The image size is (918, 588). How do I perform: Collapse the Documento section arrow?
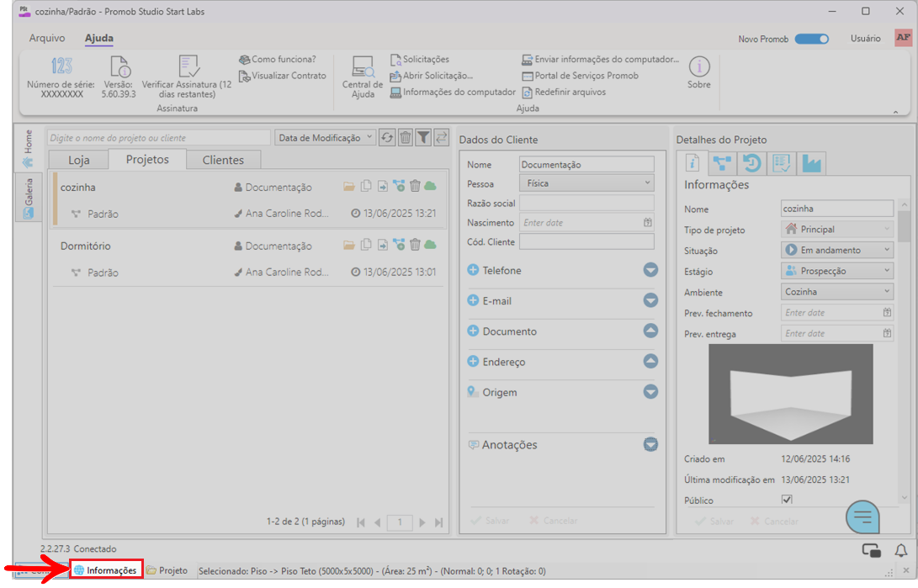[650, 331]
